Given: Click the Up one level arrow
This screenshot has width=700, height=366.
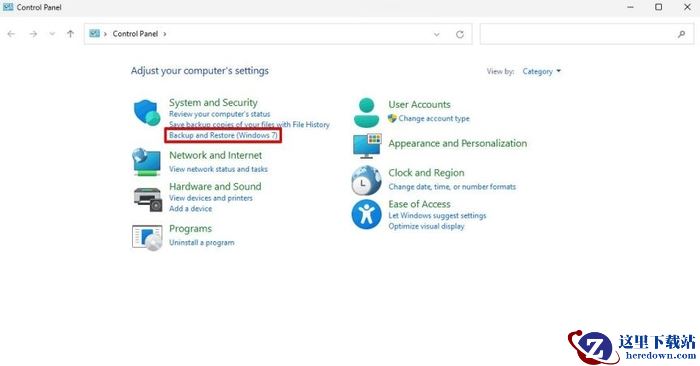Looking at the screenshot, I should [x=70, y=34].
